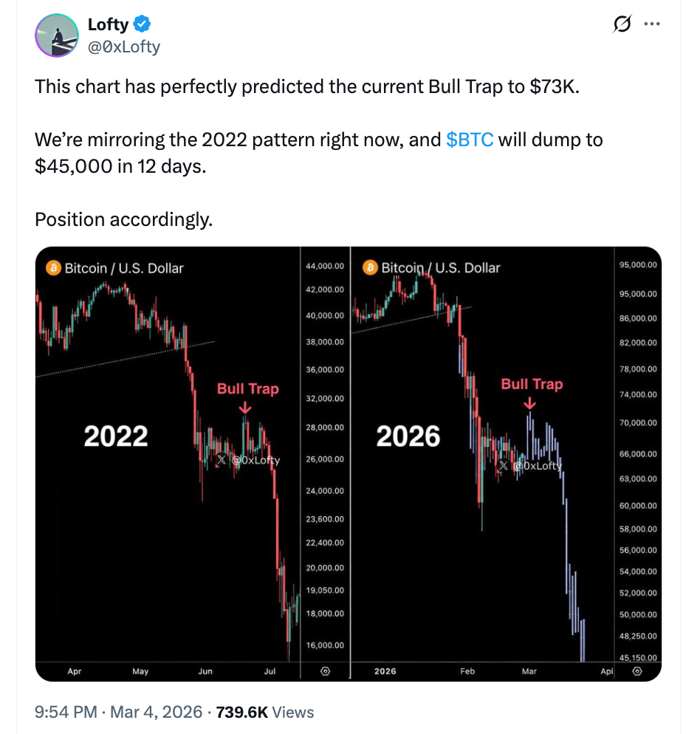Screen dimensions: 700x734
Task: Open the three-dot more options menu
Action: pos(652,24)
